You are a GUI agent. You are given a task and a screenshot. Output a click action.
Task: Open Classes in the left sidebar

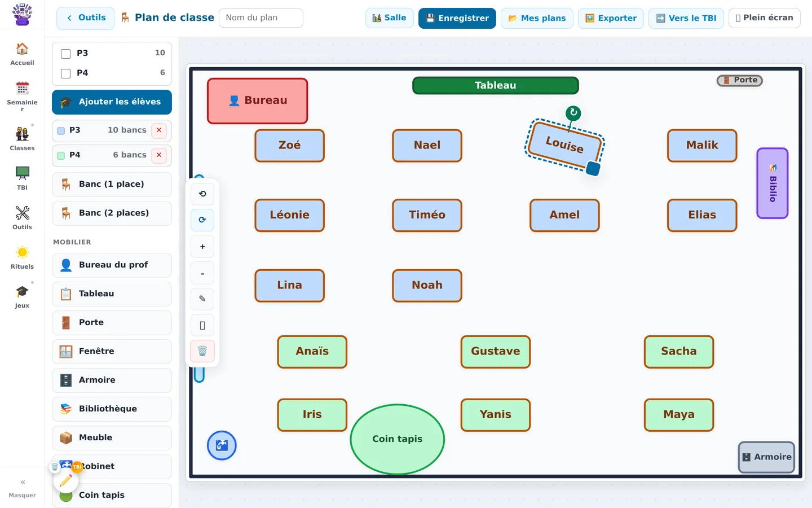[22, 139]
